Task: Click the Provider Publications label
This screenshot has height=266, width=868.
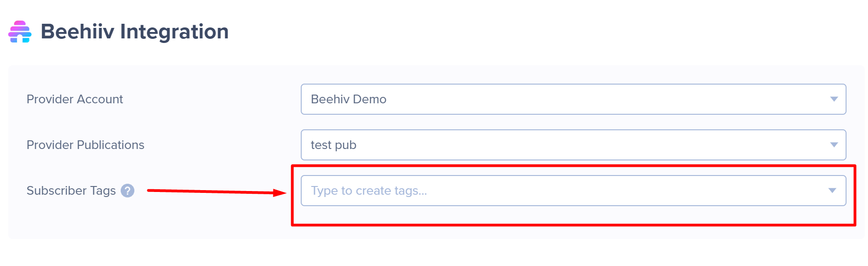Action: (x=85, y=145)
